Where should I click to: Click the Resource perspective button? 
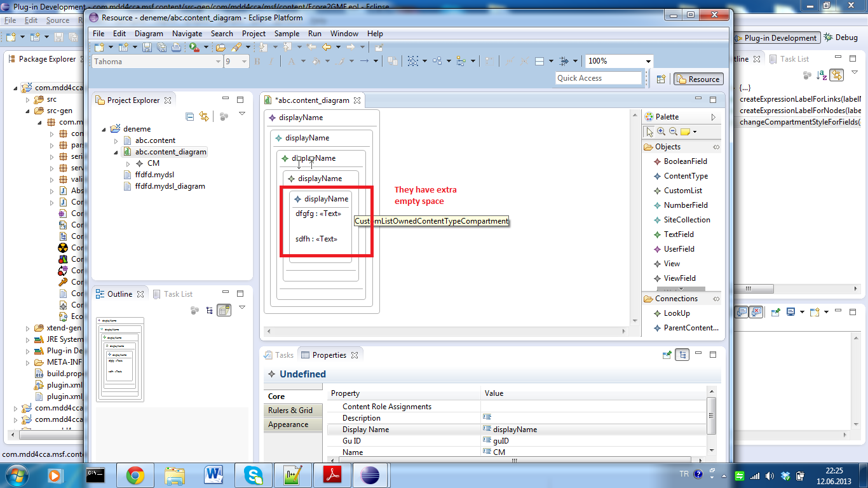point(698,79)
